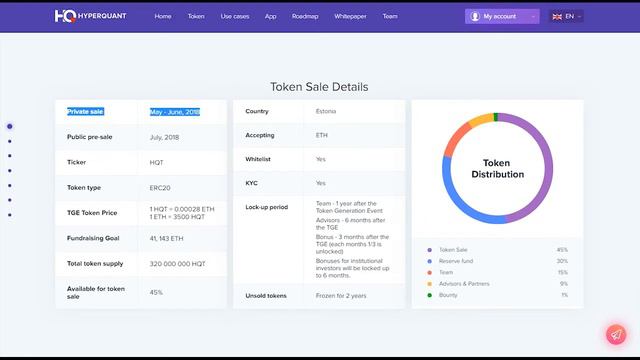The width and height of the screenshot is (640, 360).
Task: Click the Estonia value
Action: (326, 111)
